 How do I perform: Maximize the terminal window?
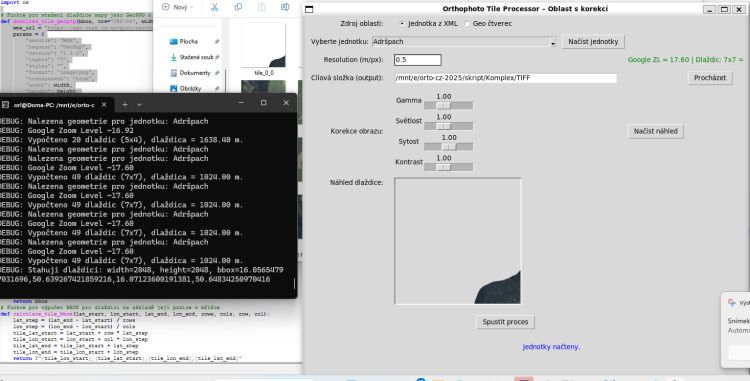263,103
